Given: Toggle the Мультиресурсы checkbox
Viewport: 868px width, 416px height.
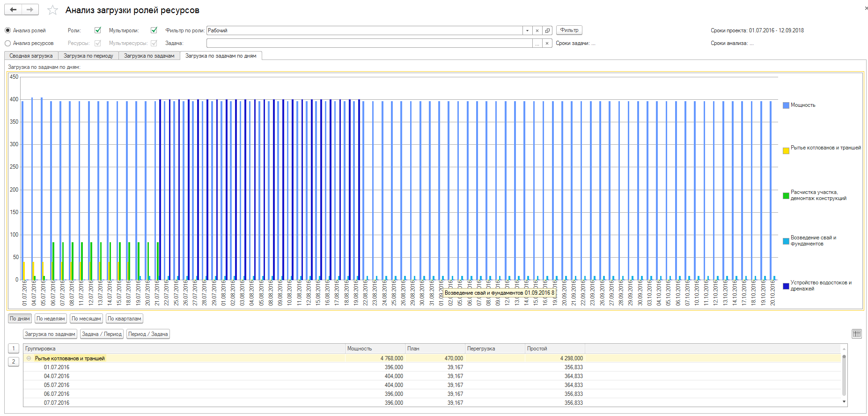Looking at the screenshot, I should (154, 43).
